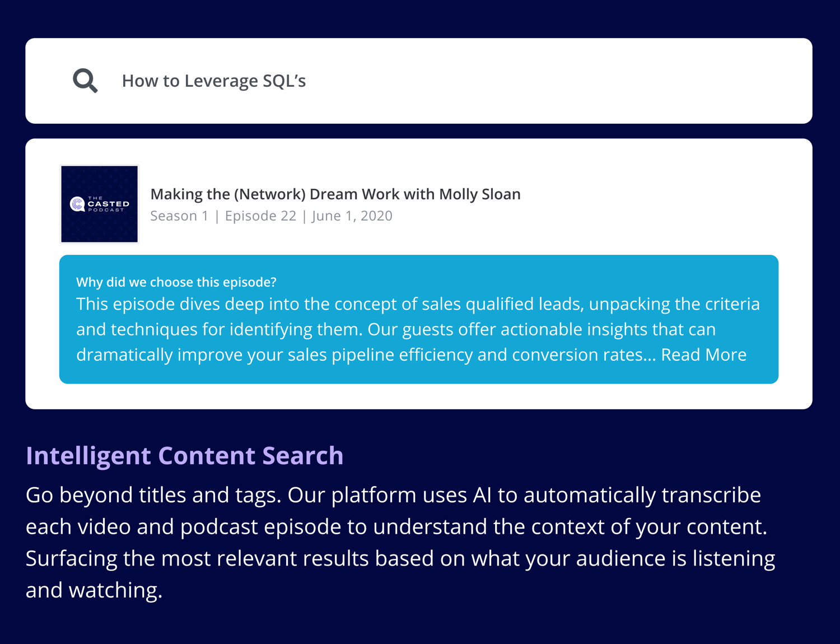Image resolution: width=840 pixels, height=644 pixels.
Task: Click the Casted logo swirl in the thumbnail
Action: point(77,204)
